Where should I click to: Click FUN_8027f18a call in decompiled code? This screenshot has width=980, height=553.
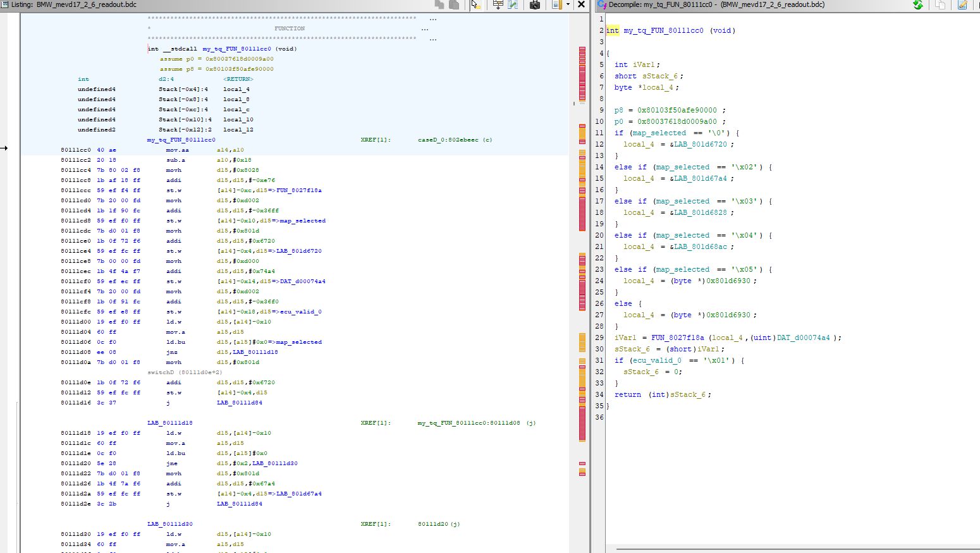[679, 337]
